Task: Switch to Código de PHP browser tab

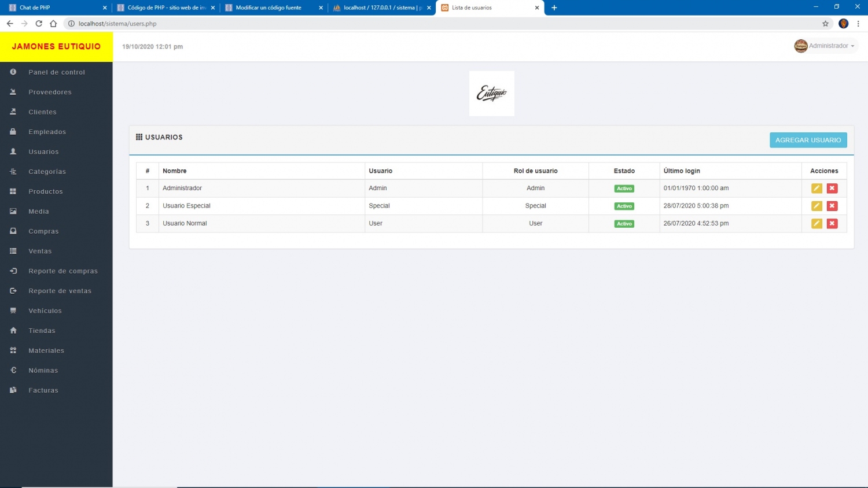Action: (165, 8)
